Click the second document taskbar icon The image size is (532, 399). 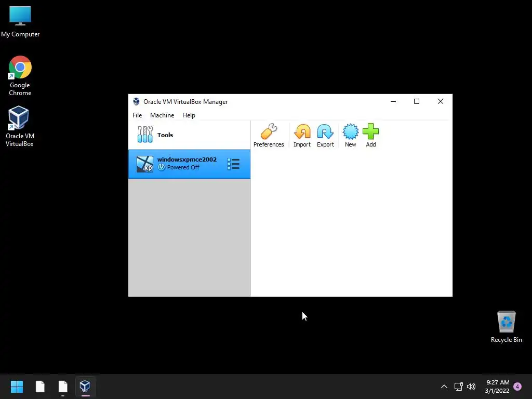[63, 387]
